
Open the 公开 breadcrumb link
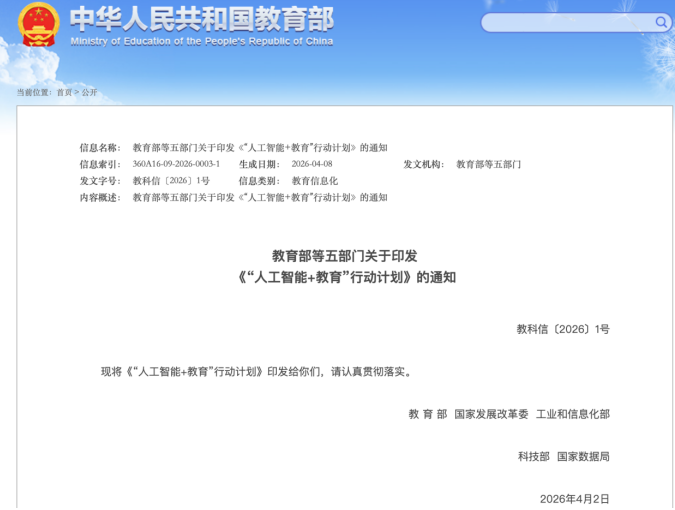point(89,92)
